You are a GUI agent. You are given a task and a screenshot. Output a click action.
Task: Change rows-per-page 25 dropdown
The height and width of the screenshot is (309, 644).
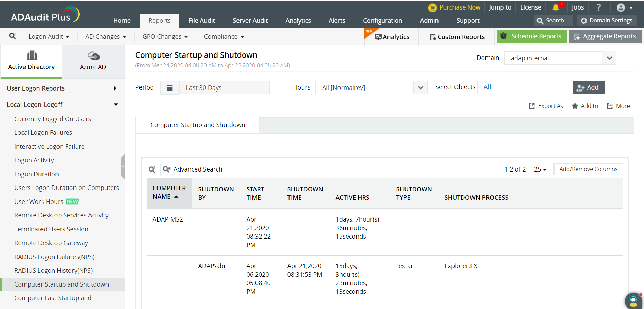click(x=540, y=169)
